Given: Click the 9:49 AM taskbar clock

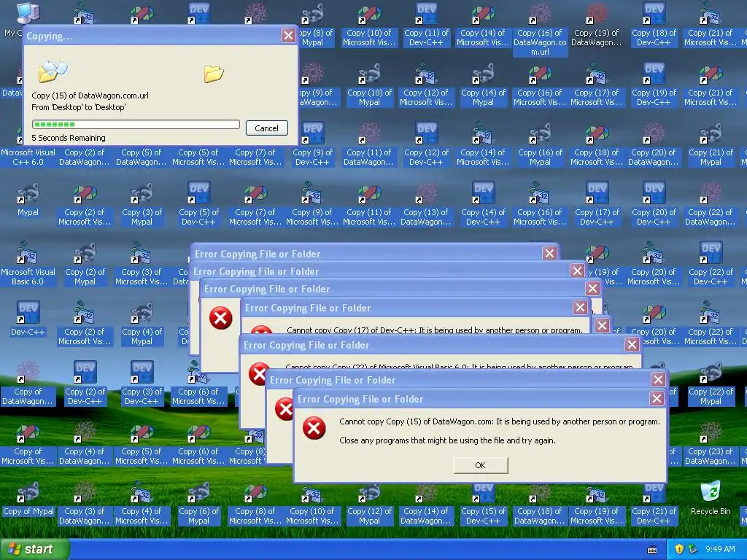Looking at the screenshot, I should point(720,549).
